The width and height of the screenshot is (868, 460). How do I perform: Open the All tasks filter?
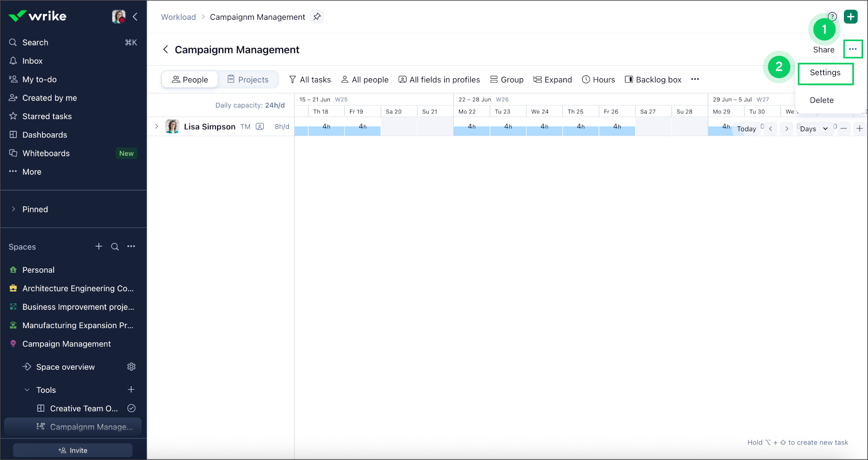310,80
